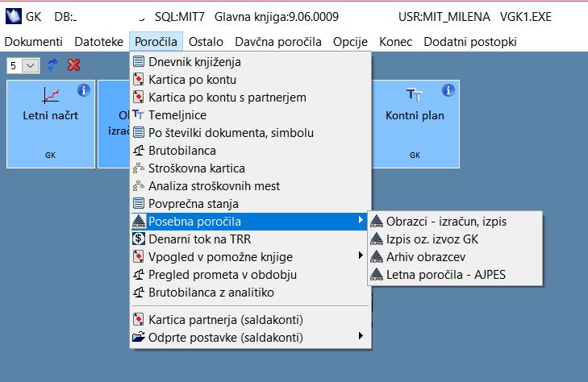The image size is (588, 382).
Task: Click the Posebna poročila pyramid icon
Action: coord(139,221)
